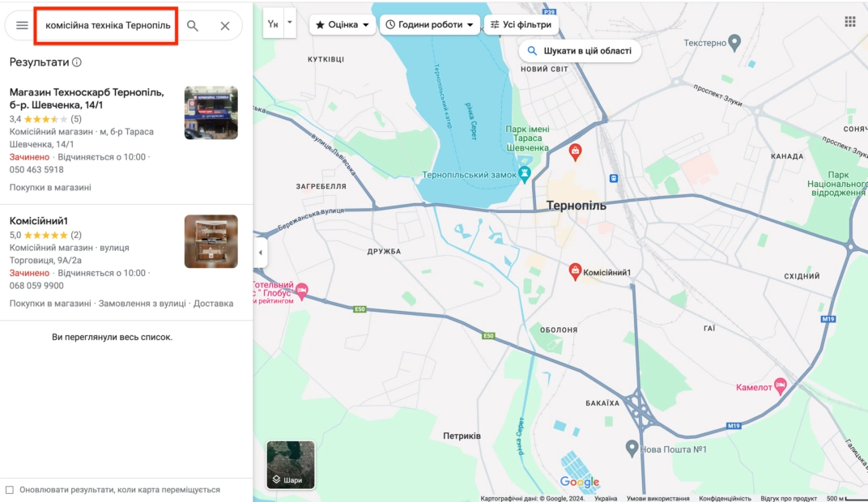This screenshot has height=502, width=868.
Task: Click the magnifier search icon
Action: [192, 25]
